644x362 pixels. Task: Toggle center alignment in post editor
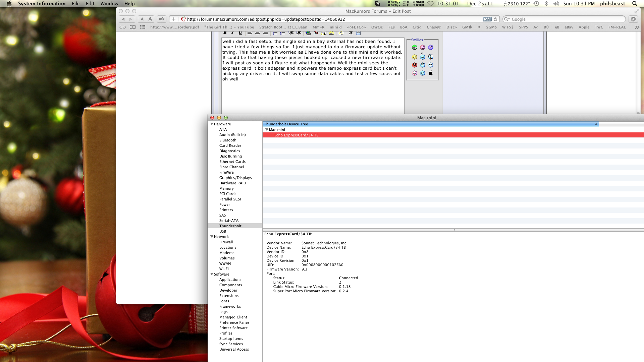click(x=258, y=33)
